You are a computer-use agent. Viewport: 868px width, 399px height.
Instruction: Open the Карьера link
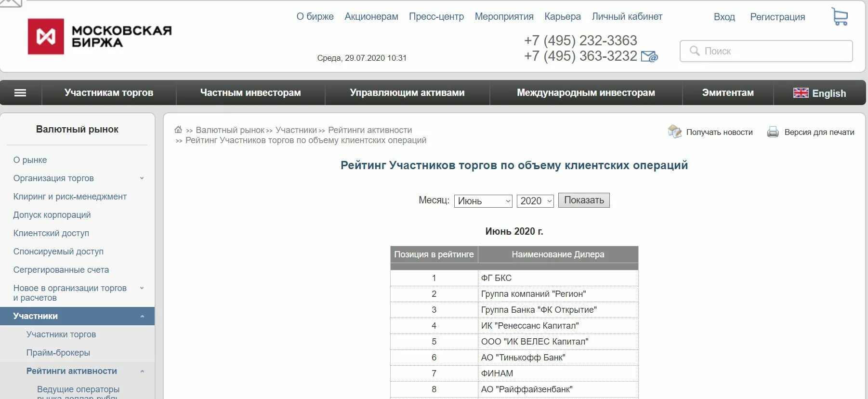point(563,16)
